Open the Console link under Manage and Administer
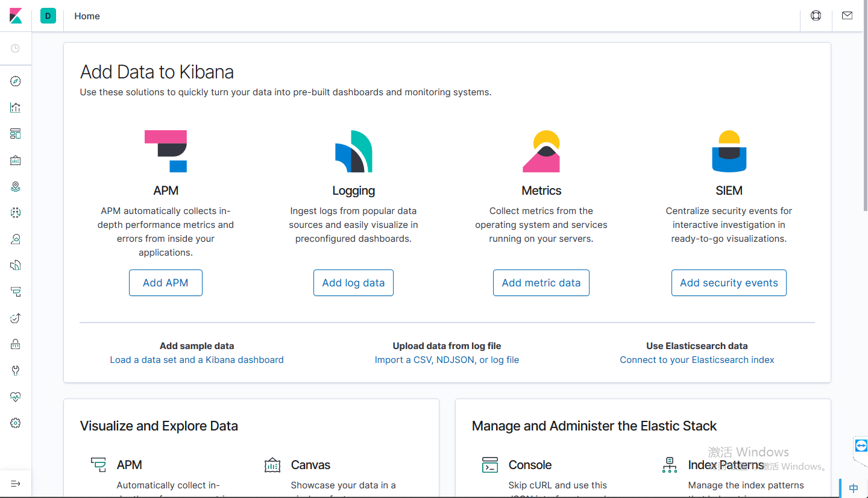This screenshot has height=498, width=868. coord(530,465)
